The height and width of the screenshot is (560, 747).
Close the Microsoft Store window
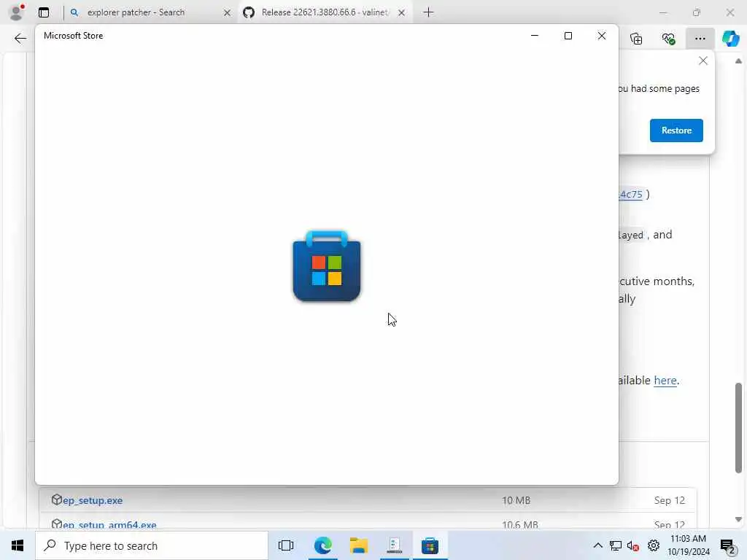click(x=602, y=36)
